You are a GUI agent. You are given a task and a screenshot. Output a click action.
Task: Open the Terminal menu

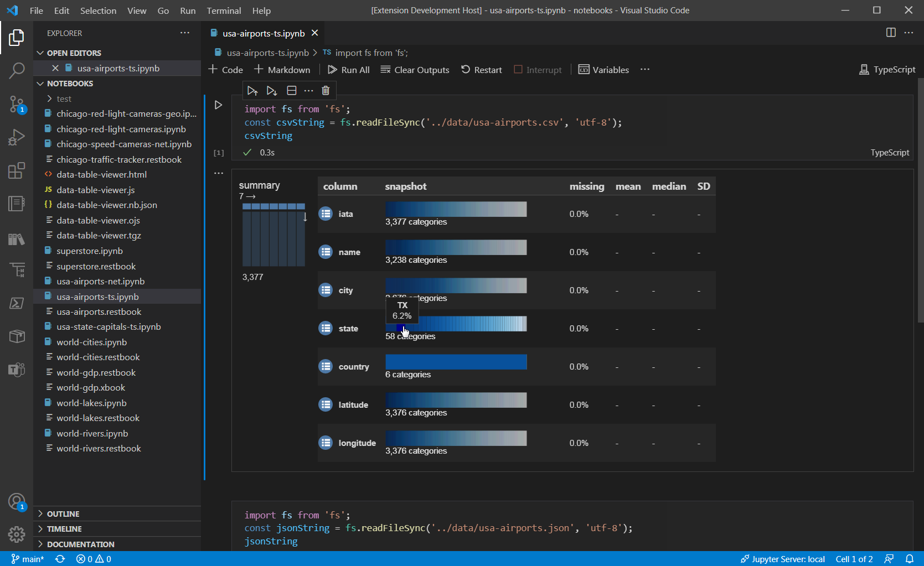click(x=224, y=11)
